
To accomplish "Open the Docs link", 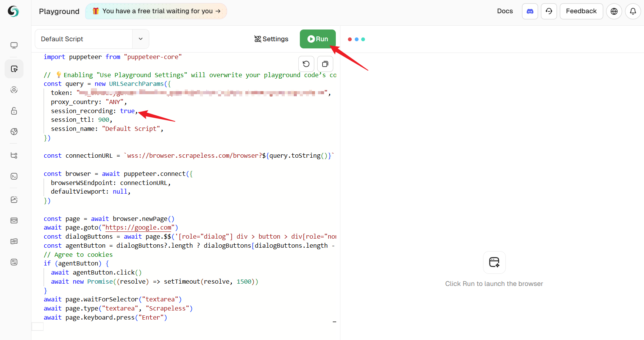I will click(x=505, y=11).
